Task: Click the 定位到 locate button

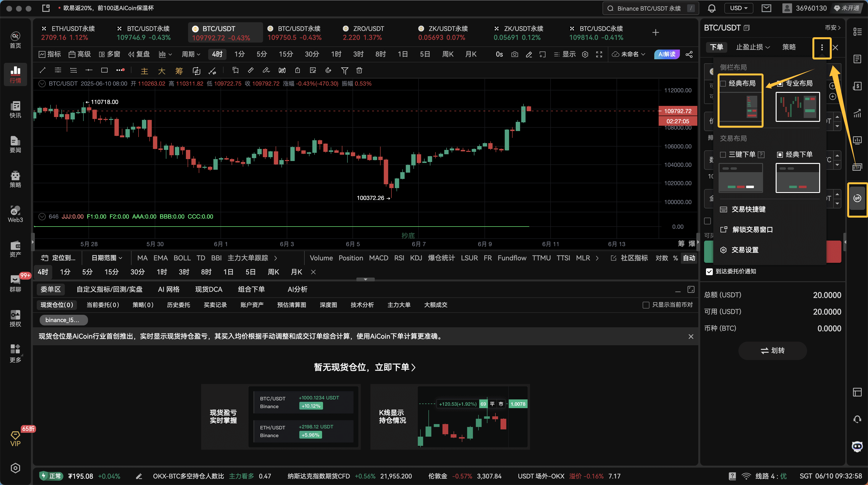Action: coord(58,258)
